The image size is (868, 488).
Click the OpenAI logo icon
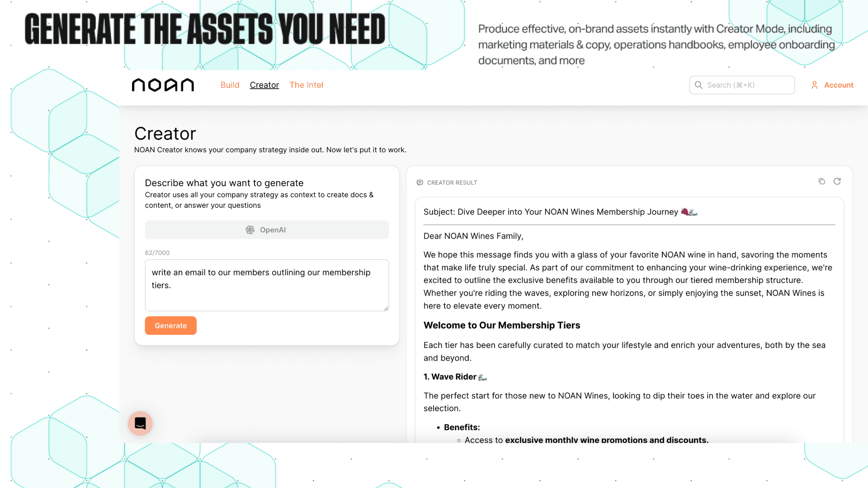click(250, 230)
